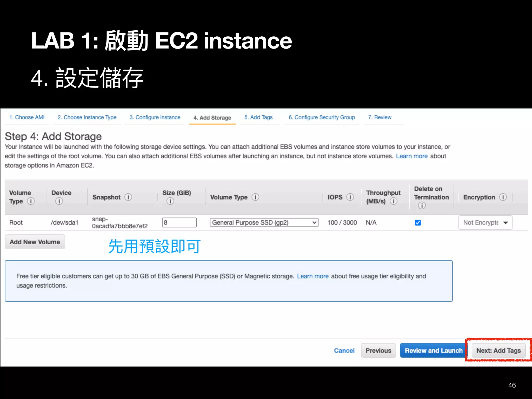Image resolution: width=532 pixels, height=399 pixels.
Task: Show info for Volume Type column beside Size
Action: coord(255,197)
